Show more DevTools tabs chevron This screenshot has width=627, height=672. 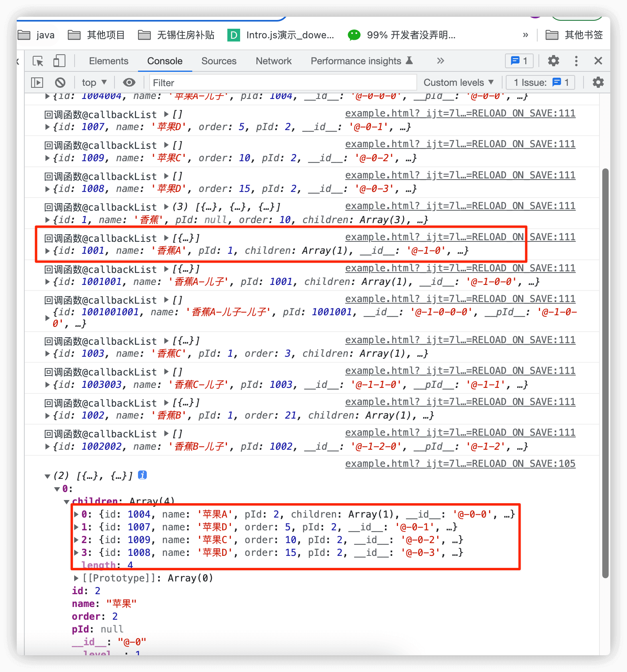440,61
